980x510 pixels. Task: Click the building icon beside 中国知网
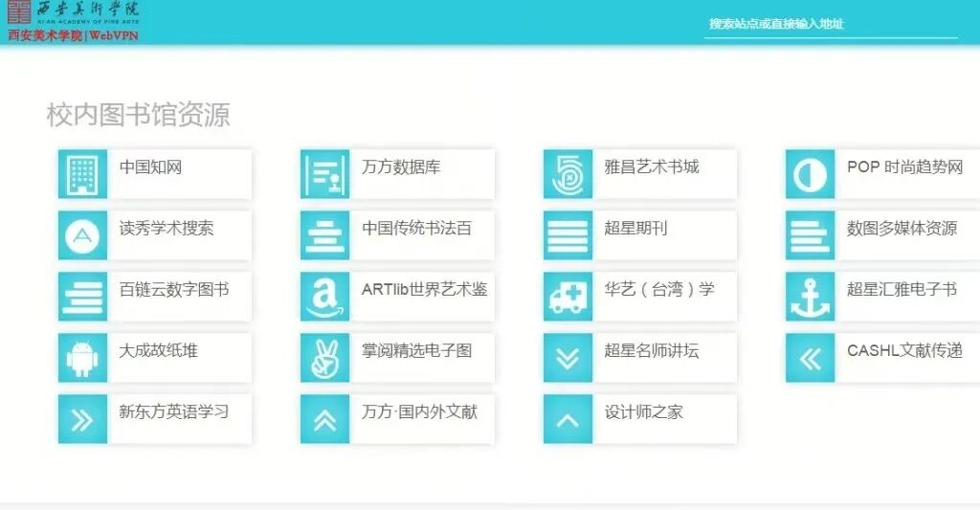pos(82,174)
